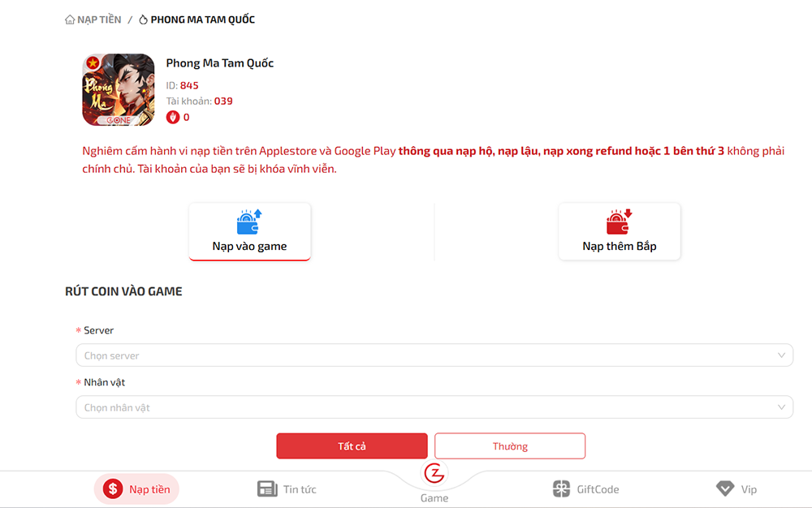Image resolution: width=812 pixels, height=508 pixels.
Task: Follow the NẠP TIỀN breadcrumb link
Action: [x=97, y=19]
